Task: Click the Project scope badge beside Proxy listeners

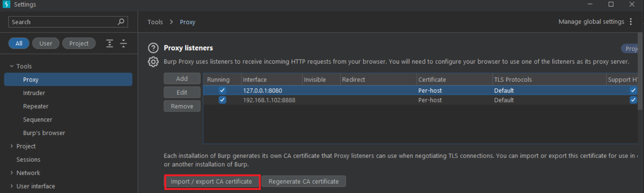Action: (630, 48)
